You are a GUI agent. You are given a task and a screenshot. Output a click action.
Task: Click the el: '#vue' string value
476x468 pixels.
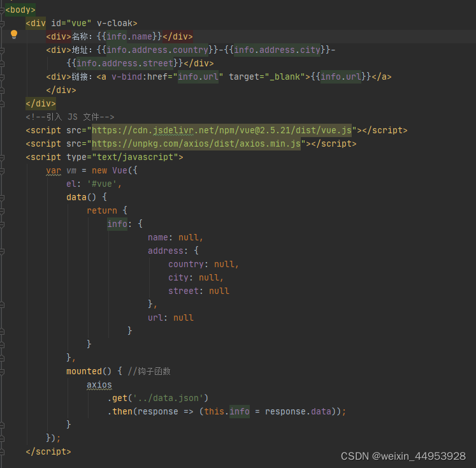(102, 184)
